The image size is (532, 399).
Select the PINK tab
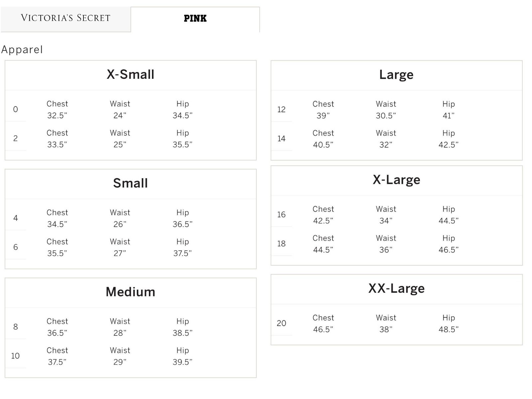[x=195, y=19]
